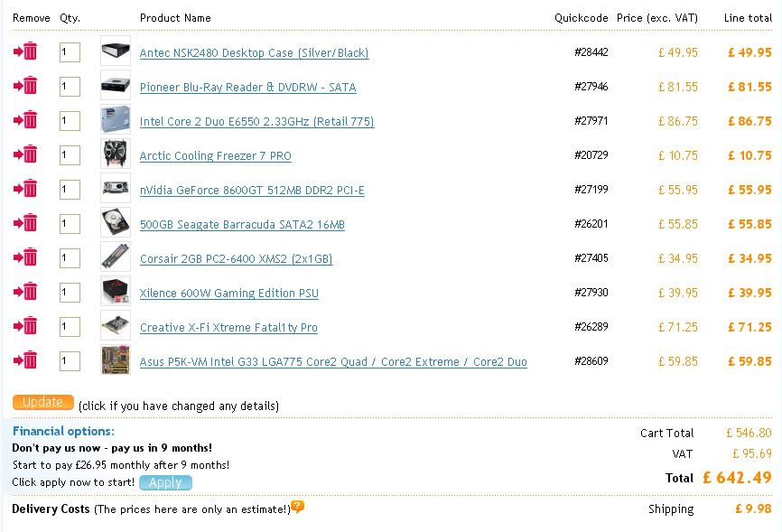
Task: Remove Intel Core 2 Duo E6550 via trash icon
Action: (x=25, y=120)
